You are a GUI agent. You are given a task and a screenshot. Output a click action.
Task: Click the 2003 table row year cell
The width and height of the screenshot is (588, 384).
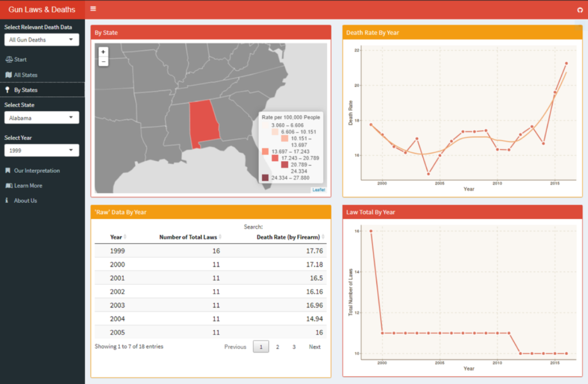coord(117,305)
